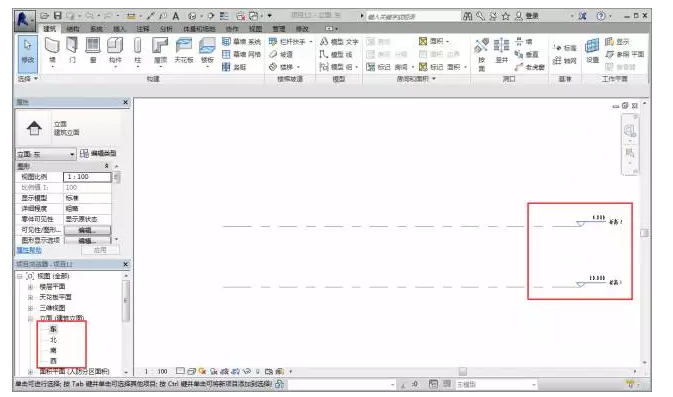This screenshot has width=673, height=397.
Task: Select the 墙 (Wall) tool
Action: click(52, 51)
